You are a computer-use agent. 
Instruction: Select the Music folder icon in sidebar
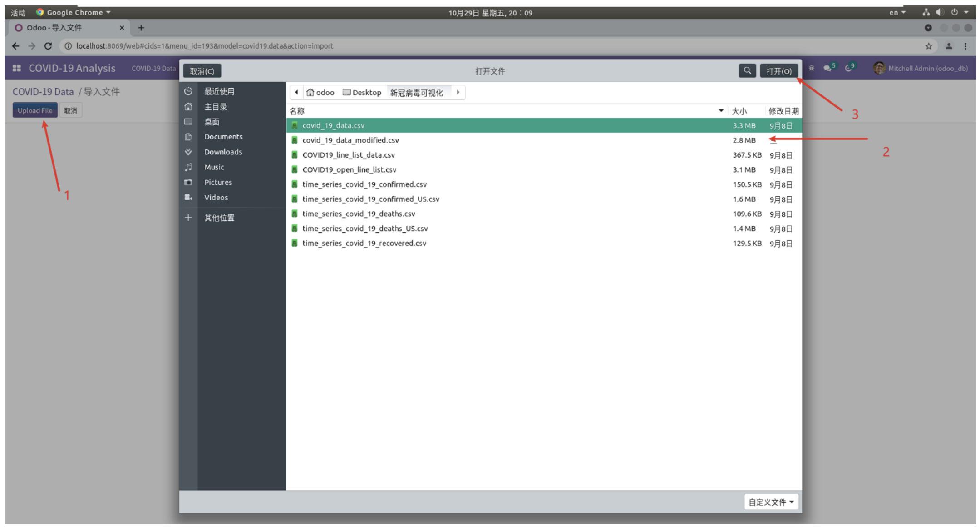coord(188,167)
